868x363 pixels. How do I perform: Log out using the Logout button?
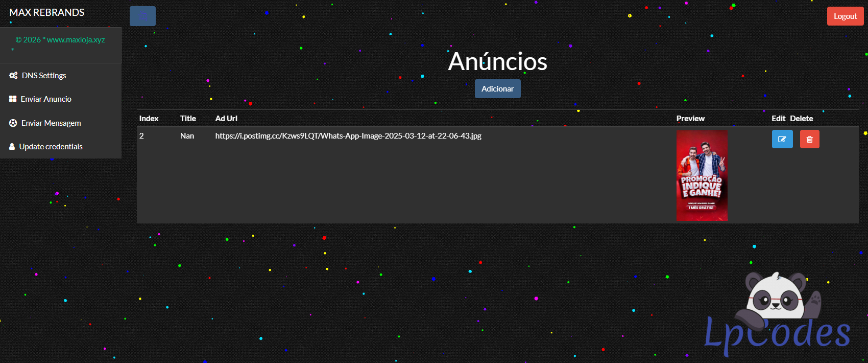point(845,16)
